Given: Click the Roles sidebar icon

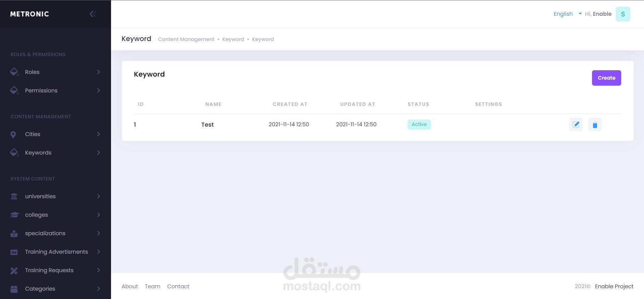Looking at the screenshot, I should click(14, 72).
